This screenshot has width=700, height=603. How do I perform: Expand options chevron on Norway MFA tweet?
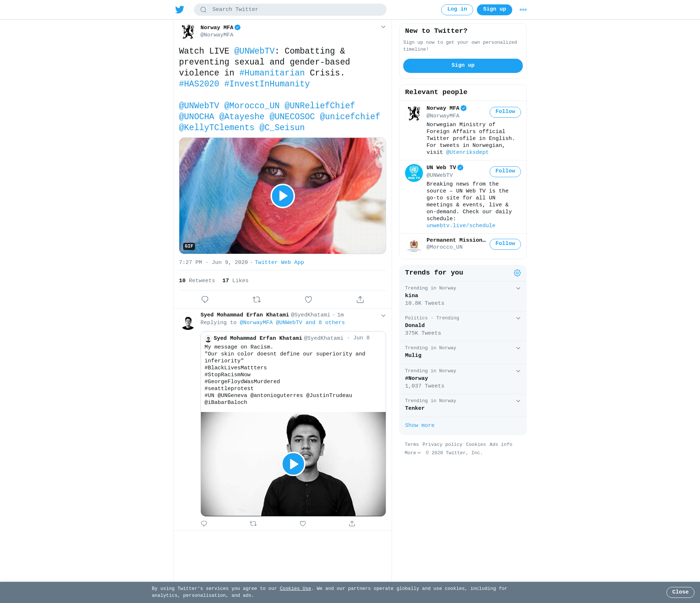tap(383, 27)
